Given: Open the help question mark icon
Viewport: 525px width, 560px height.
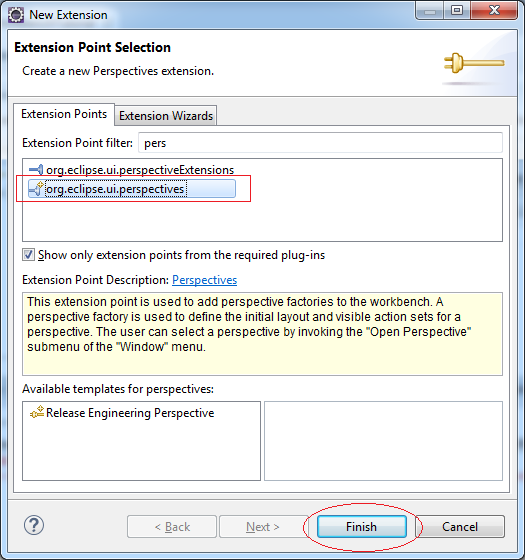Looking at the screenshot, I should pyautogui.click(x=34, y=526).
